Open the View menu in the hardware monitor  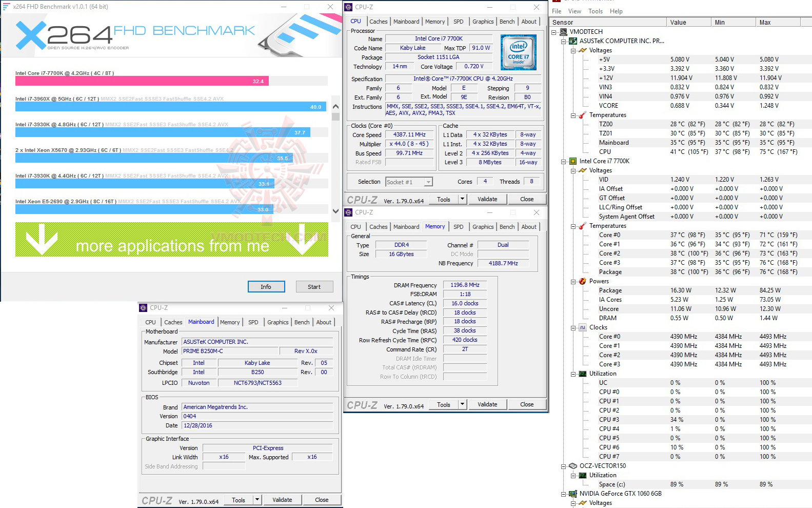575,11
